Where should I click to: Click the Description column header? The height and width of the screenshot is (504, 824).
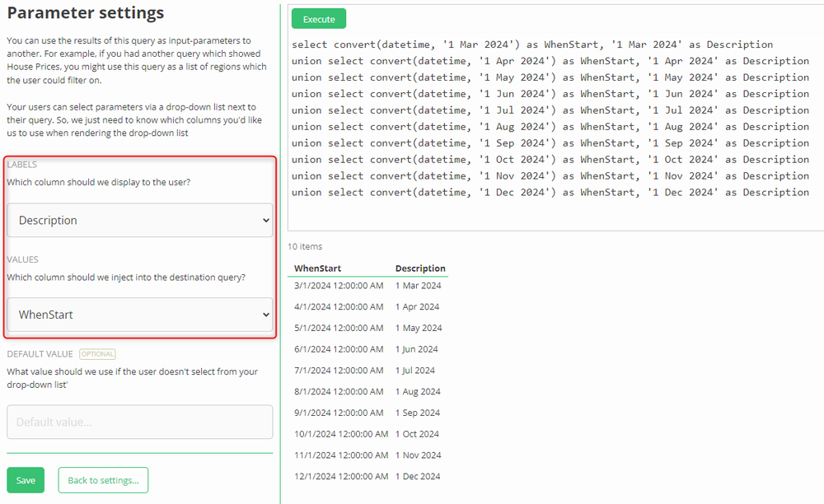420,268
